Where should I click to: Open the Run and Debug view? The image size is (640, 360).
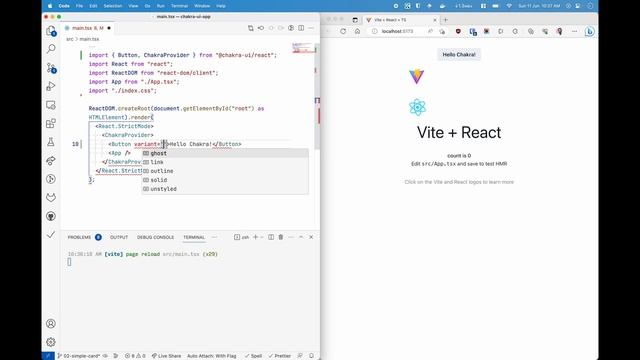click(51, 86)
